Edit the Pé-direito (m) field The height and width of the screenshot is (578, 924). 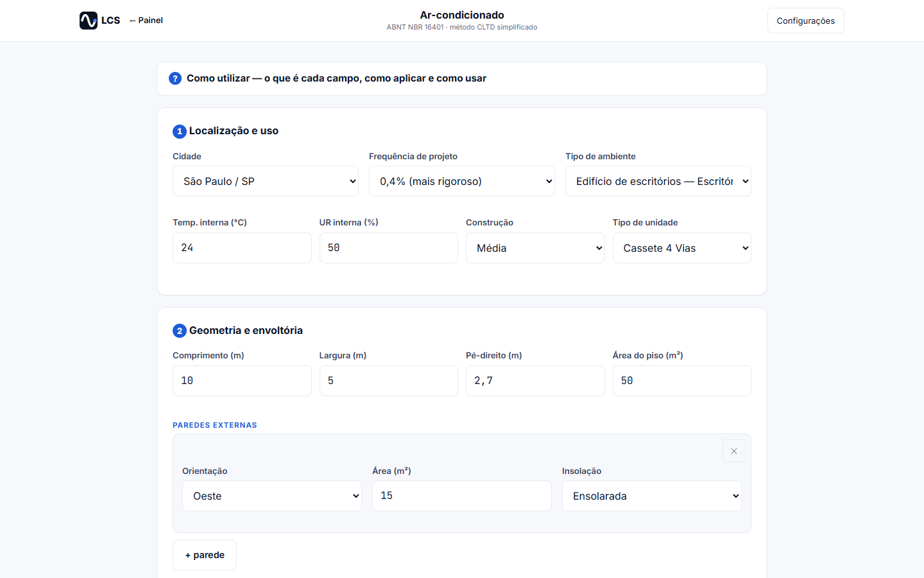535,381
